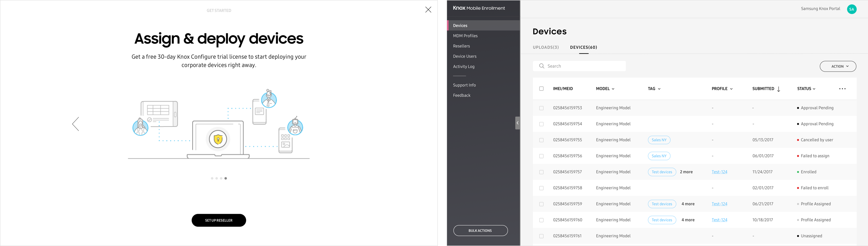Viewport: 868px width, 246px height.
Task: Open the Action dropdown
Action: 838,66
